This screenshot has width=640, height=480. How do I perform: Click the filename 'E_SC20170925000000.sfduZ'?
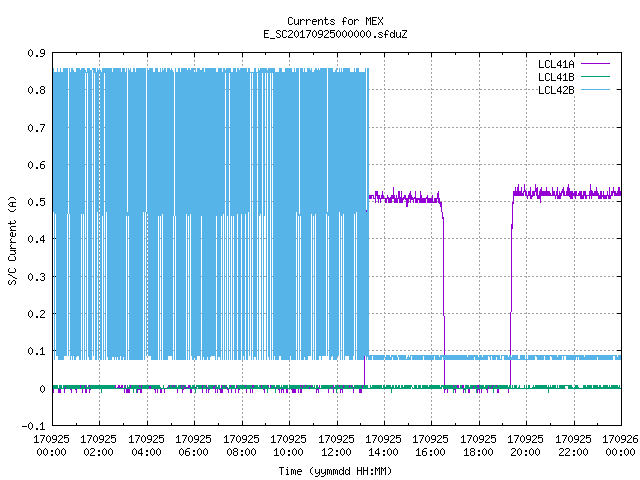(335, 34)
